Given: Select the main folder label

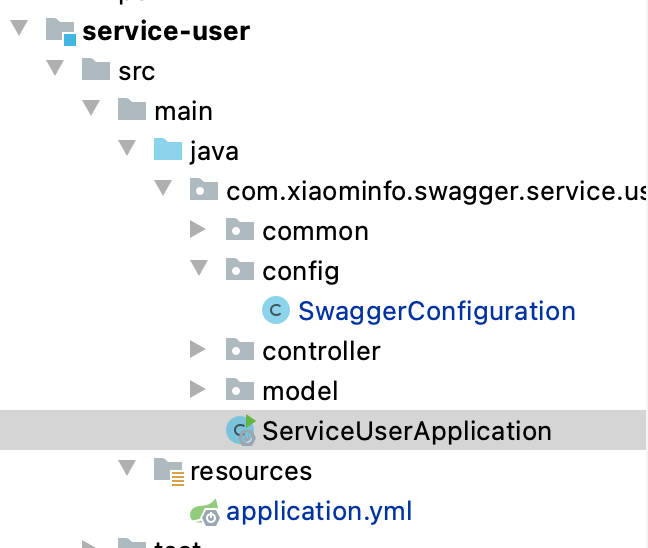Looking at the screenshot, I should (184, 111).
